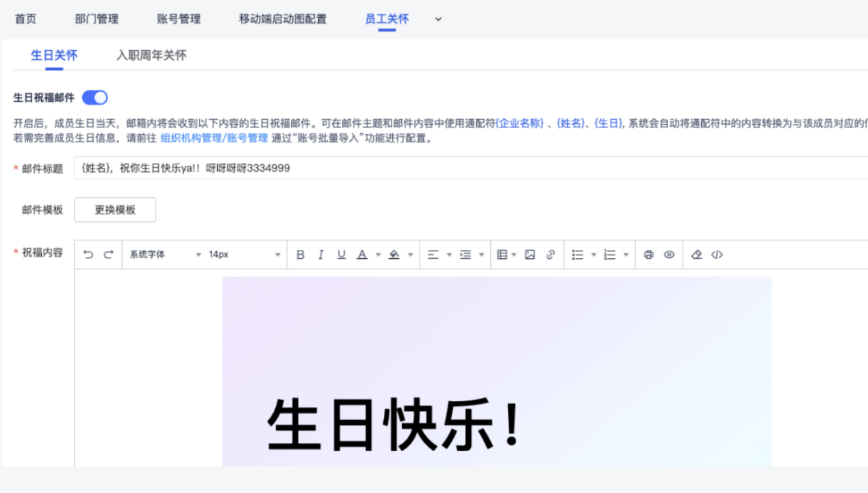This screenshot has height=493, width=868.
Task: Open the 系统字体 font family dropdown
Action: [x=165, y=255]
